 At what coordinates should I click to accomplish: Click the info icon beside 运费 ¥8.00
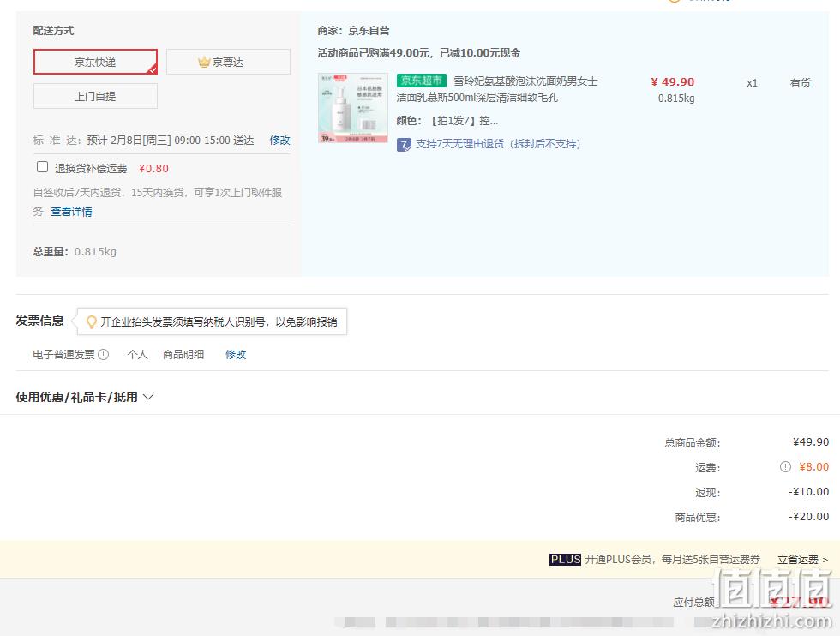tap(785, 466)
